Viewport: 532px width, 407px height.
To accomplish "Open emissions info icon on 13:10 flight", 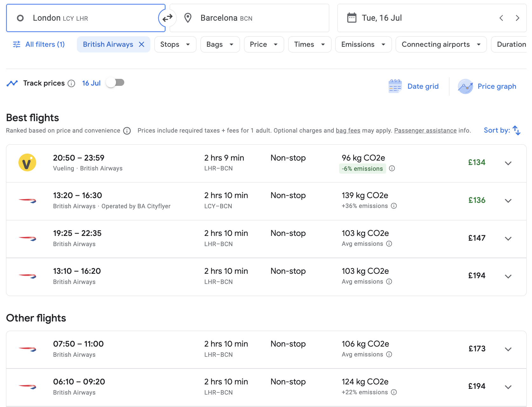I will [x=389, y=281].
